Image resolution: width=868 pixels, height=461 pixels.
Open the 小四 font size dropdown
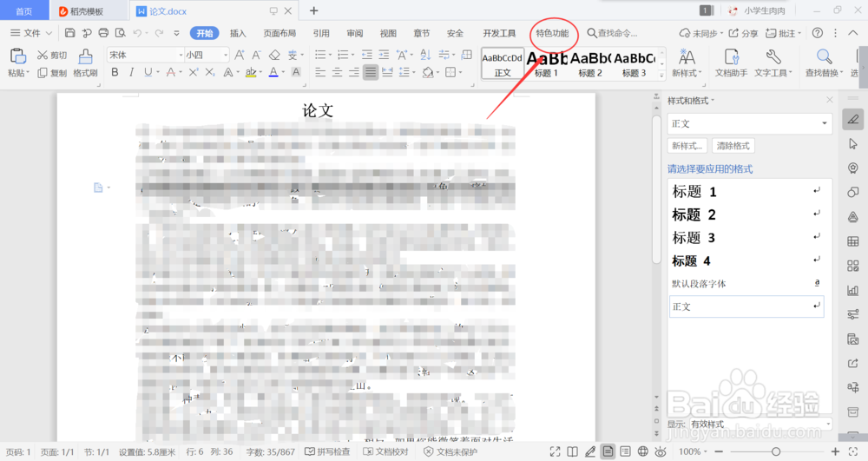coord(226,55)
